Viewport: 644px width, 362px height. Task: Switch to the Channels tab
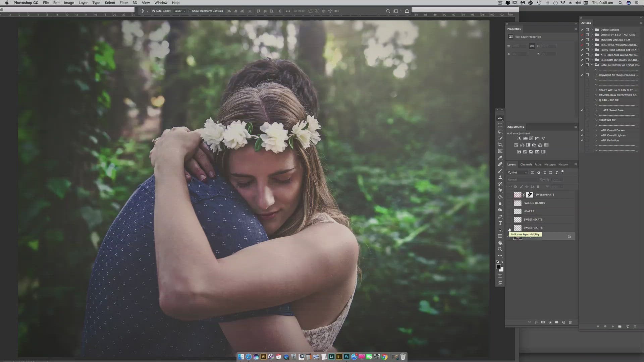[526, 165]
